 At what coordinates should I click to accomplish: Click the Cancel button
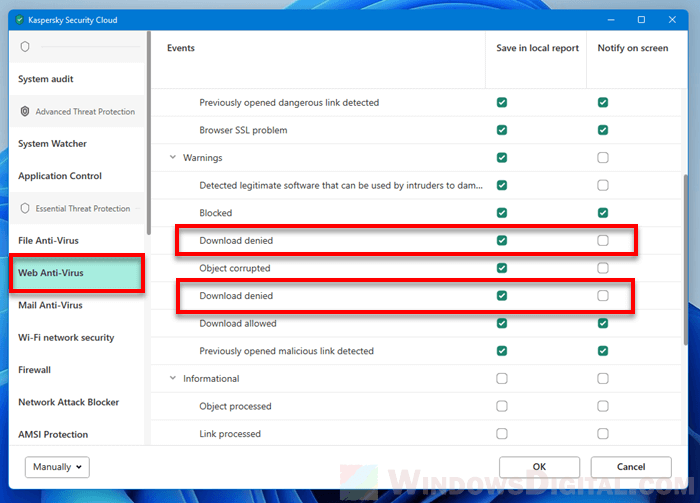[631, 467]
